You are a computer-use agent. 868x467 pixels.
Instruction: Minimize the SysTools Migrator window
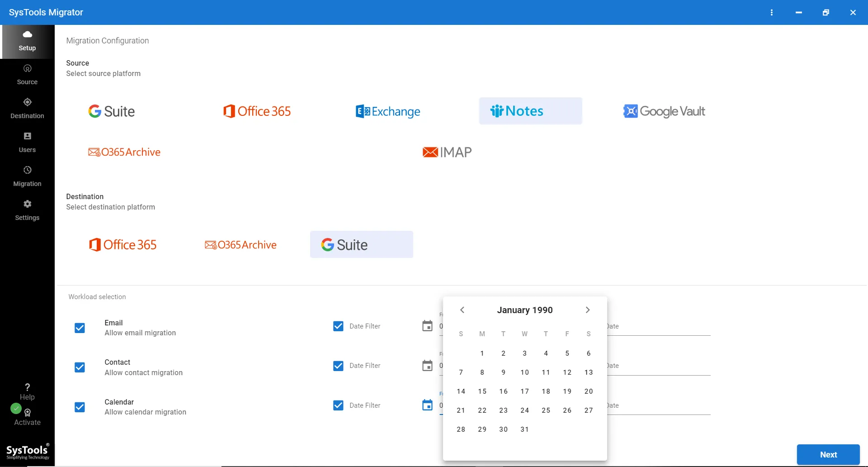(799, 12)
